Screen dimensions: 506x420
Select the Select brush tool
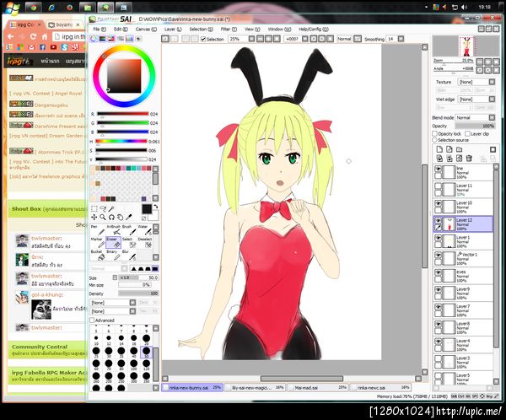coord(129,242)
